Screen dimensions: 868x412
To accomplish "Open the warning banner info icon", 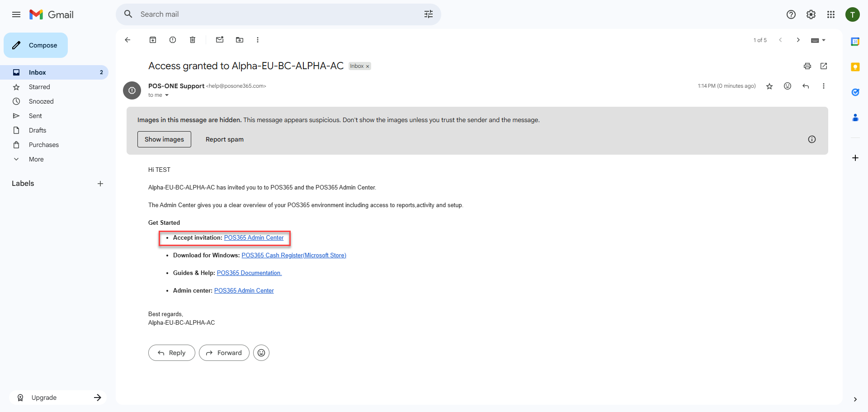I will click(812, 139).
